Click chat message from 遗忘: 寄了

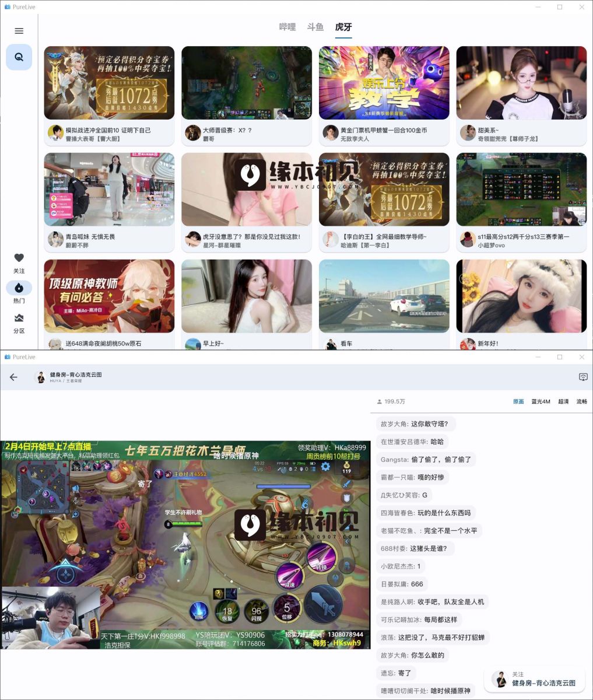coord(396,673)
